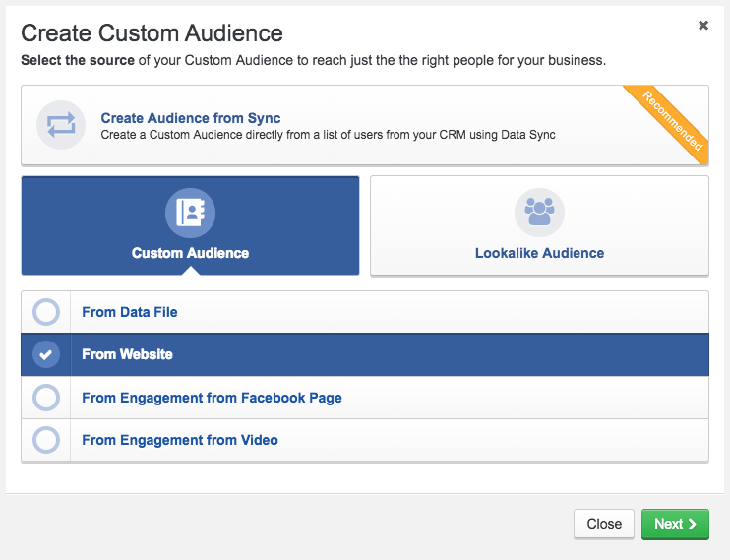Click From Engagement from Facebook Page label
This screenshot has width=730, height=560.
212,398
